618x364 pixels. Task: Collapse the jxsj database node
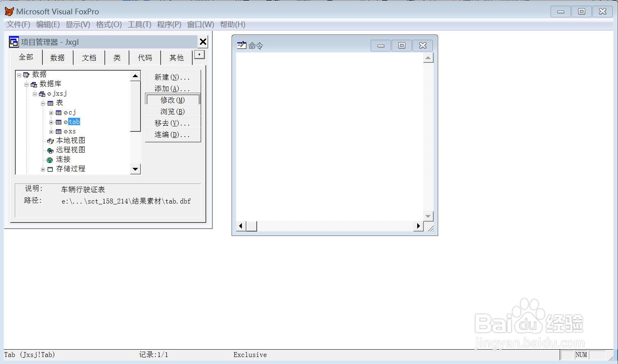pyautogui.click(x=35, y=94)
